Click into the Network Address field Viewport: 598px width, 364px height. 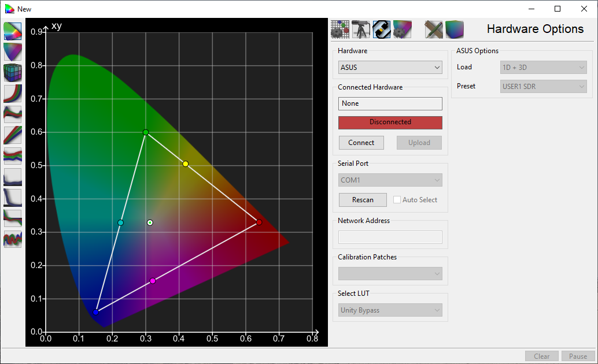point(390,237)
